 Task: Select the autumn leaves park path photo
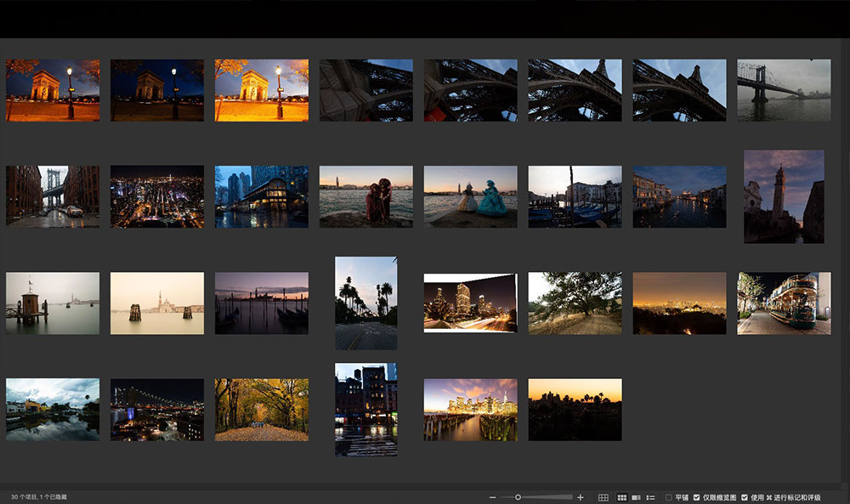(261, 410)
